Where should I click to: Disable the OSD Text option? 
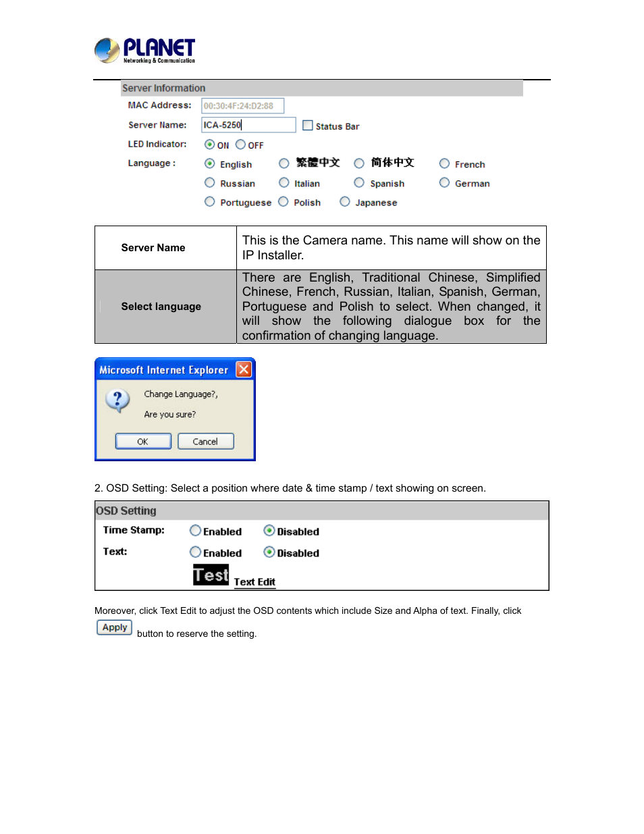point(269,552)
